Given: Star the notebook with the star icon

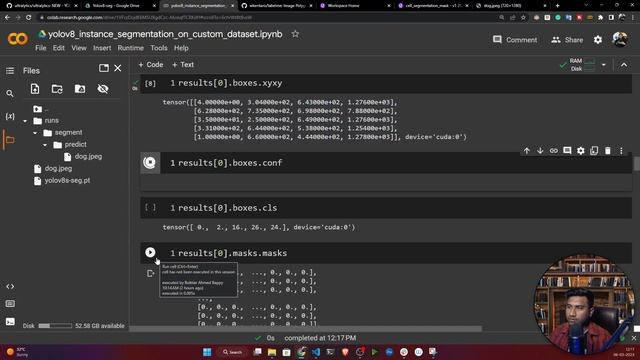Looking at the screenshot, I should pos(295,34).
